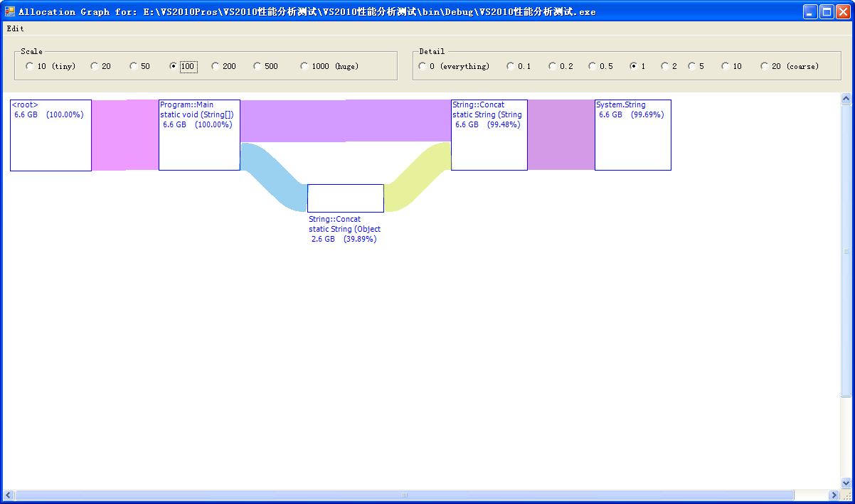This screenshot has width=855, height=504.
Task: Click the vertical scrollbar thumb
Action: pos(846,251)
